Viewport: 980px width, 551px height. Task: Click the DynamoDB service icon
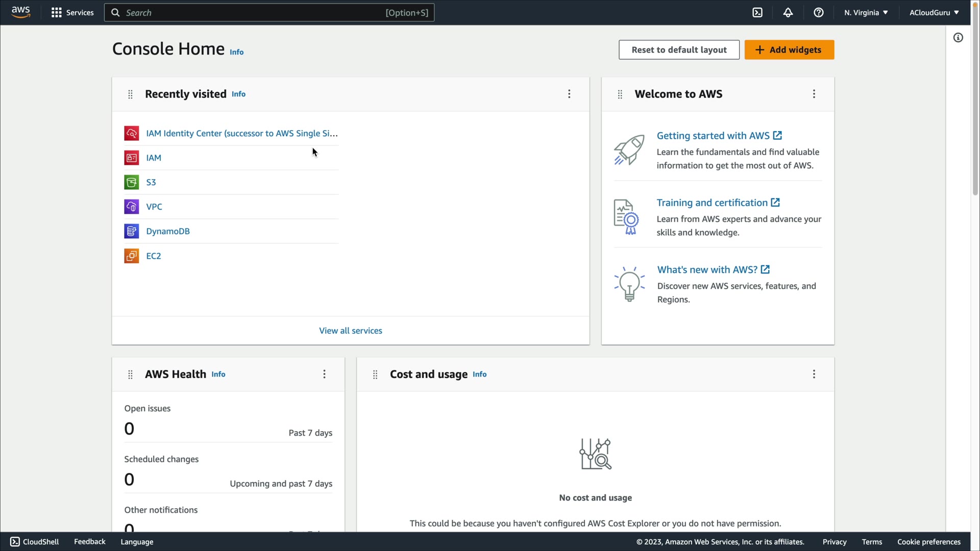(x=131, y=231)
